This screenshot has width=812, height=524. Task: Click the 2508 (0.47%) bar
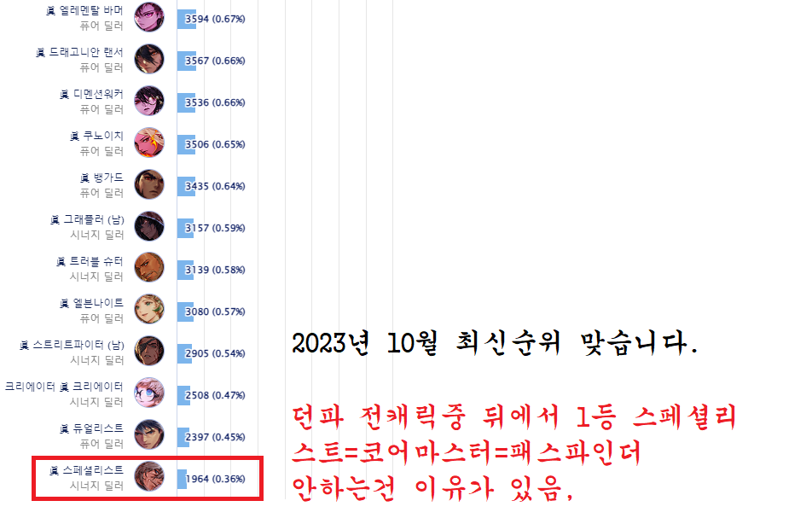click(x=183, y=395)
